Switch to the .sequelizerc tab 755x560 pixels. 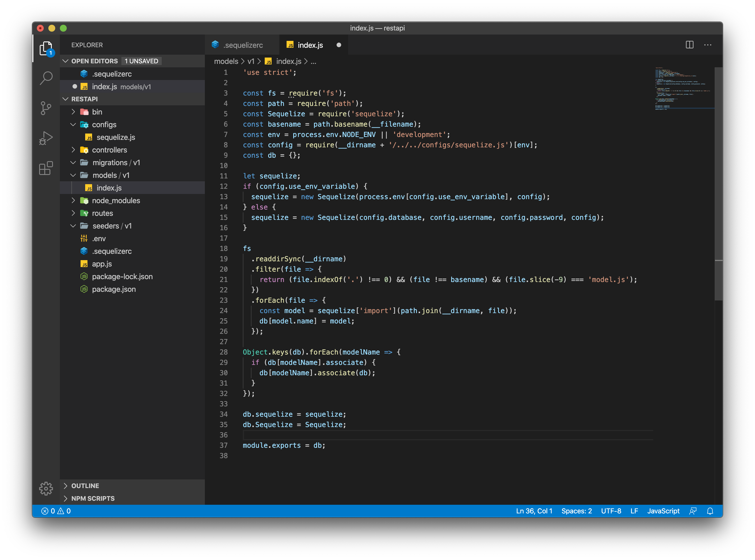pos(242,45)
